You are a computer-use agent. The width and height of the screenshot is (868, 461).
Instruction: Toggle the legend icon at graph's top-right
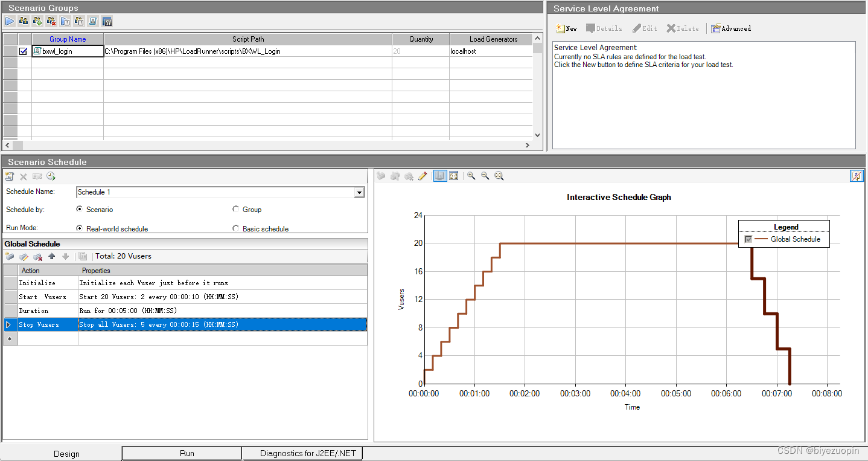[857, 176]
